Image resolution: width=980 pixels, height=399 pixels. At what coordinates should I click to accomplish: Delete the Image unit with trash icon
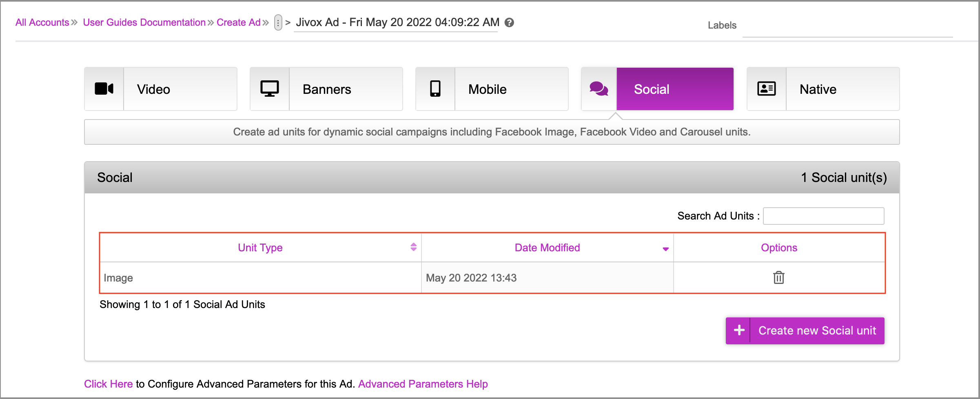[x=778, y=278]
